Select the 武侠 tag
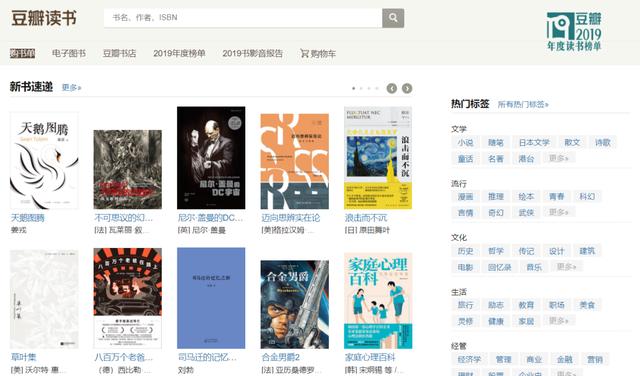 click(x=527, y=213)
